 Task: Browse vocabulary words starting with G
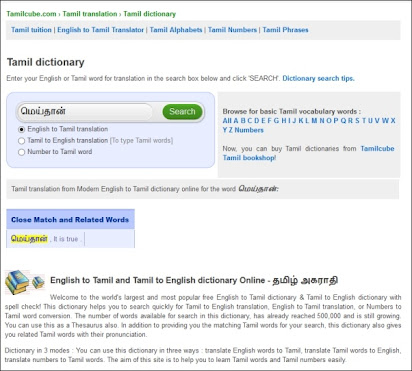point(276,121)
